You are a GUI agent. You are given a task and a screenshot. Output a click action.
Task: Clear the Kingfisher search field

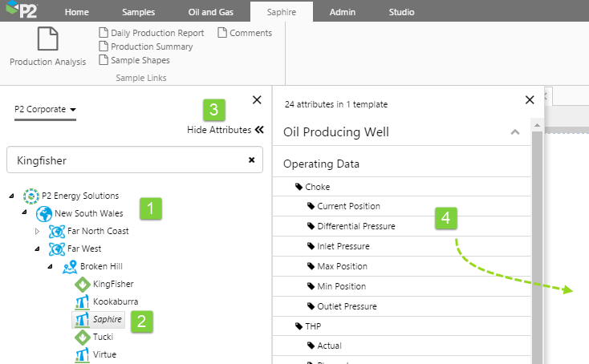click(251, 160)
